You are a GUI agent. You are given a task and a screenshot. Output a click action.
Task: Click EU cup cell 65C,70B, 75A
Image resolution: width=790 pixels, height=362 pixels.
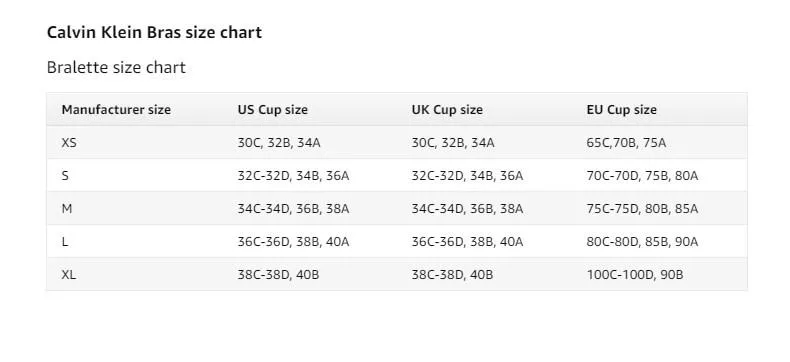pos(626,143)
